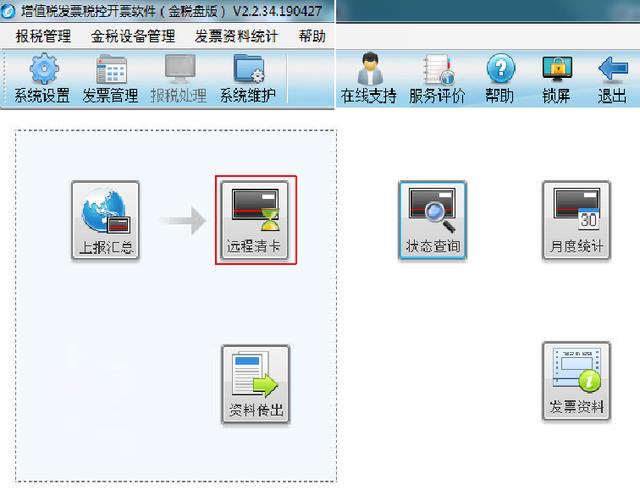
Task: Open 发票管理 calendar icon in toolbar
Action: 110,78
